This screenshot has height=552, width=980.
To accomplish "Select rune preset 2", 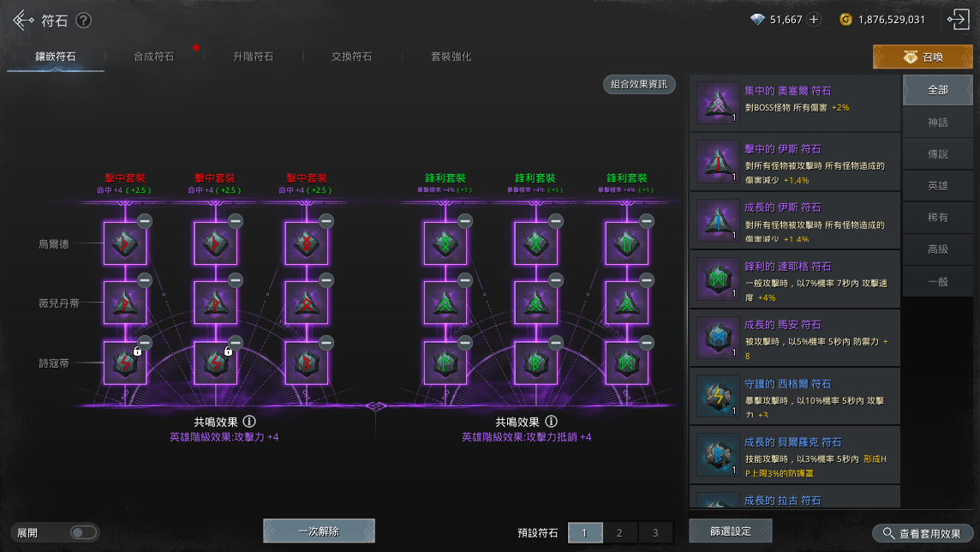I will 619,532.
